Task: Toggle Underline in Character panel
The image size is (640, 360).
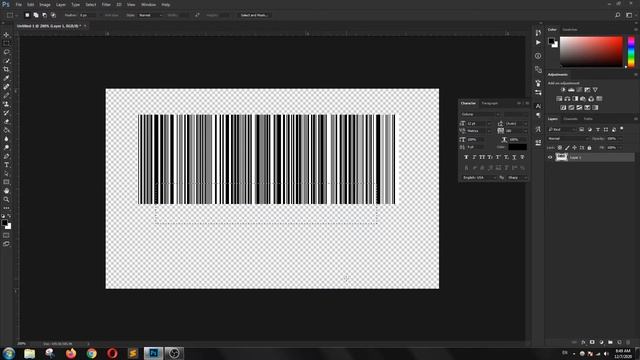Action: coord(514,157)
